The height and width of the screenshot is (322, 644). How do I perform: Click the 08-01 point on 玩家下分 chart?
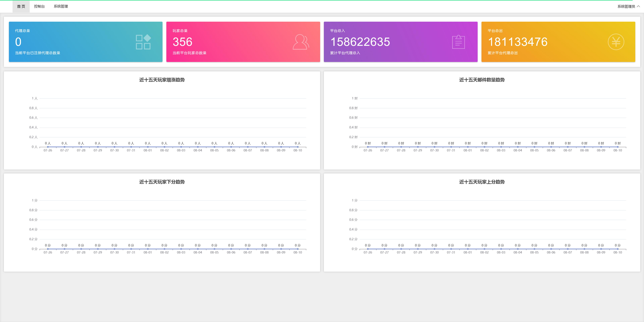tap(148, 249)
